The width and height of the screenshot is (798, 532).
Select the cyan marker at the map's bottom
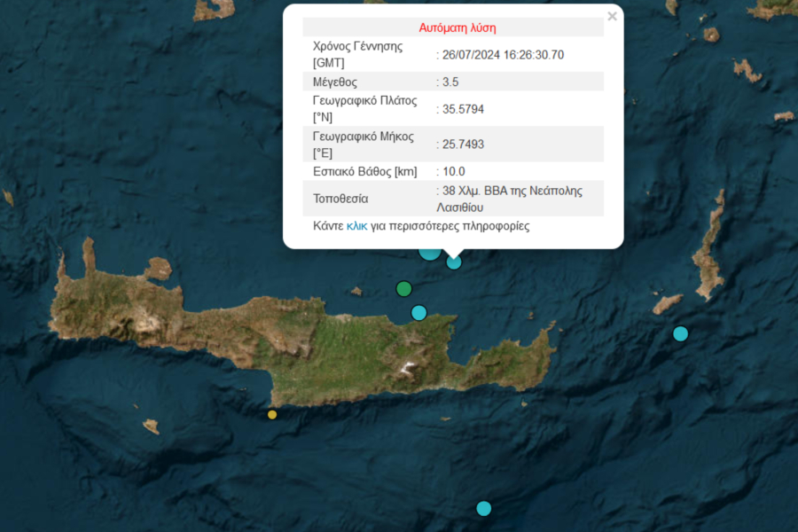pyautogui.click(x=483, y=508)
